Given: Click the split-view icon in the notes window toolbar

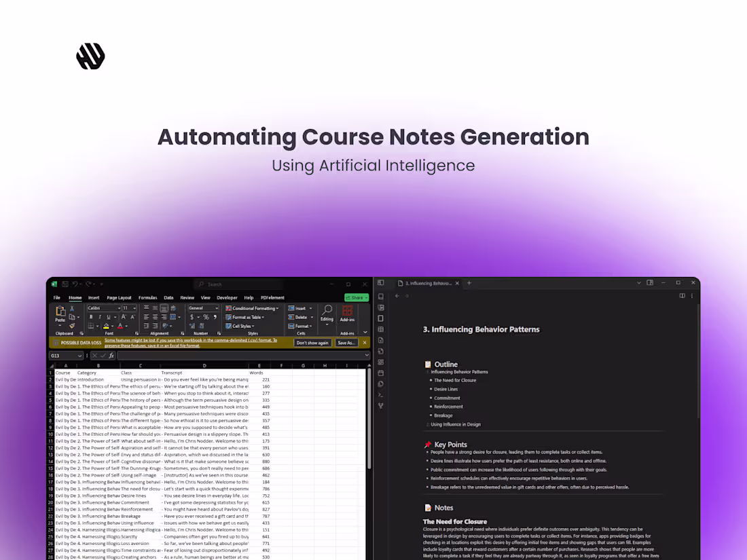Looking at the screenshot, I should [682, 296].
